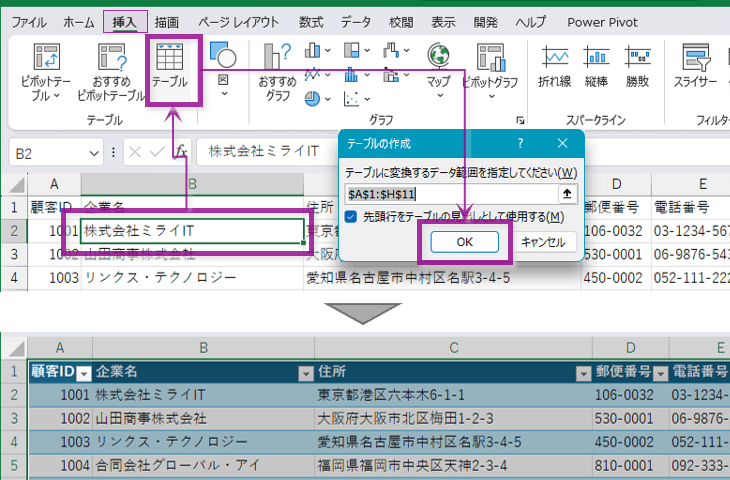The image size is (730, 480).
Task: Switch to the Power Pivot tab
Action: tap(602, 22)
